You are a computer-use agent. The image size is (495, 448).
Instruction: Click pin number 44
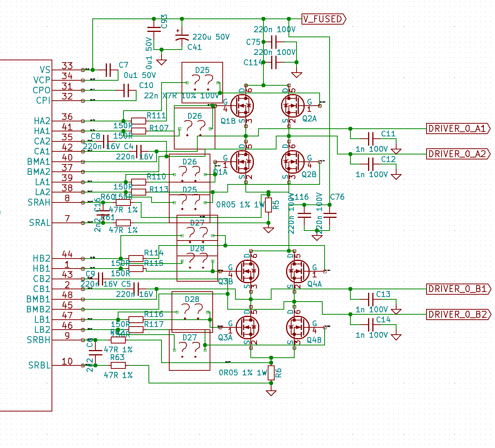67,254
